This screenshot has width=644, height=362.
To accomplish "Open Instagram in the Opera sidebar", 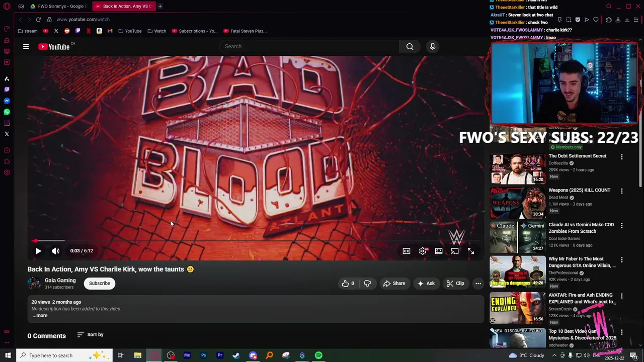I will point(7,123).
